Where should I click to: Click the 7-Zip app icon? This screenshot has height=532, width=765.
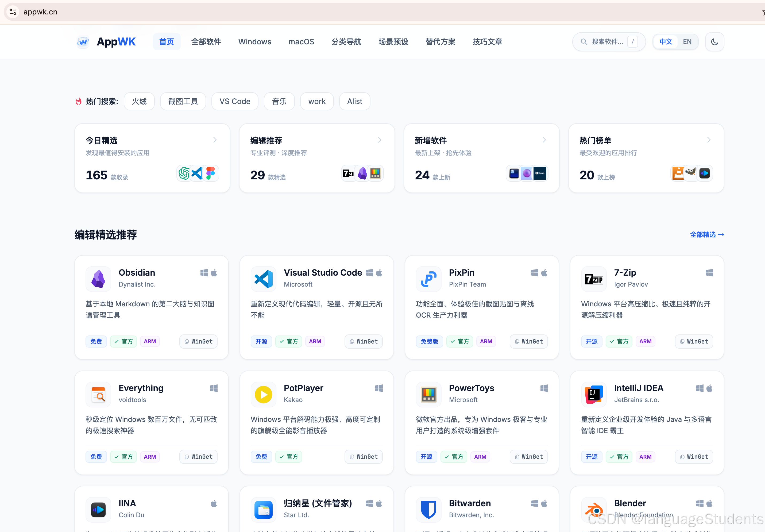(x=594, y=279)
